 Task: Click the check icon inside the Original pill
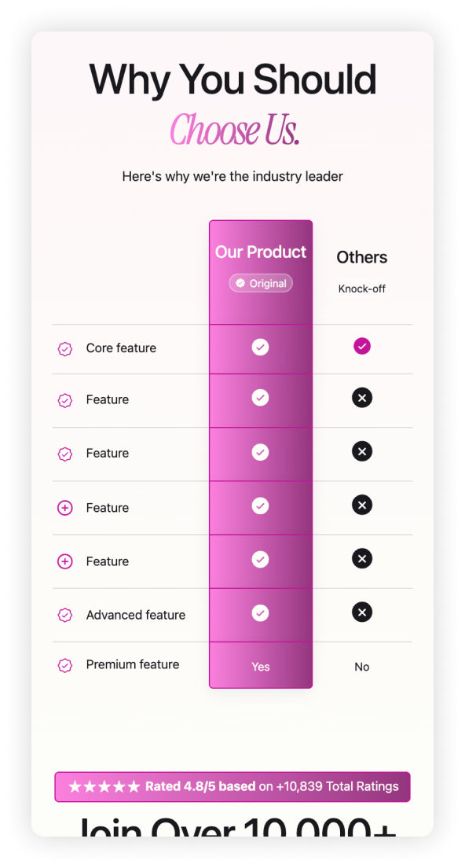click(x=239, y=283)
